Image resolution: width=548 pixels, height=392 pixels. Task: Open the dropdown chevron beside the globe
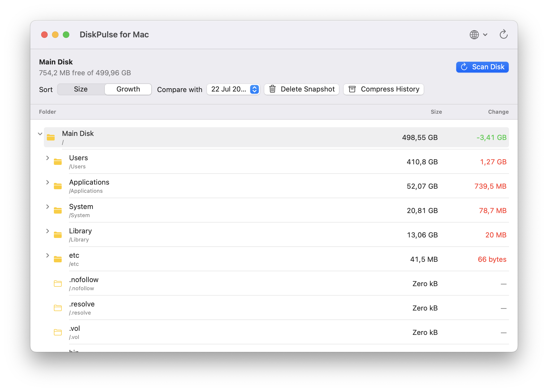(485, 35)
